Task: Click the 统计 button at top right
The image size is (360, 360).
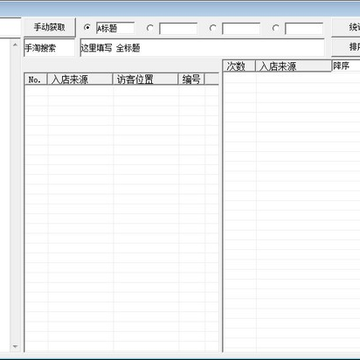Action: [346, 27]
